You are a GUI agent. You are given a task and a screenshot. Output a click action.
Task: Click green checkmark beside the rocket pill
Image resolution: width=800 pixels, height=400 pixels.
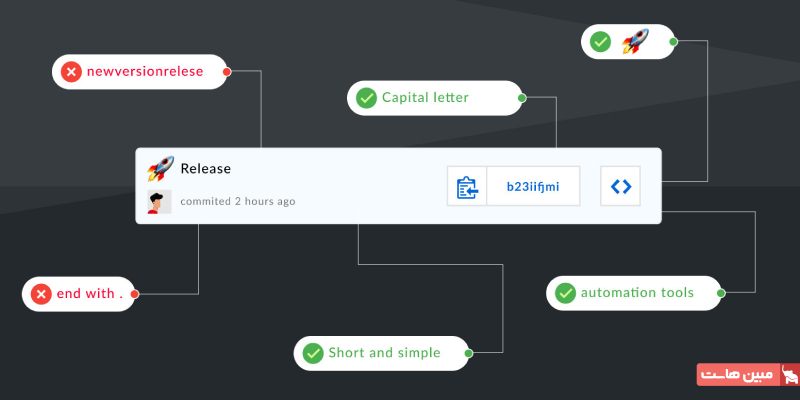[x=600, y=42]
